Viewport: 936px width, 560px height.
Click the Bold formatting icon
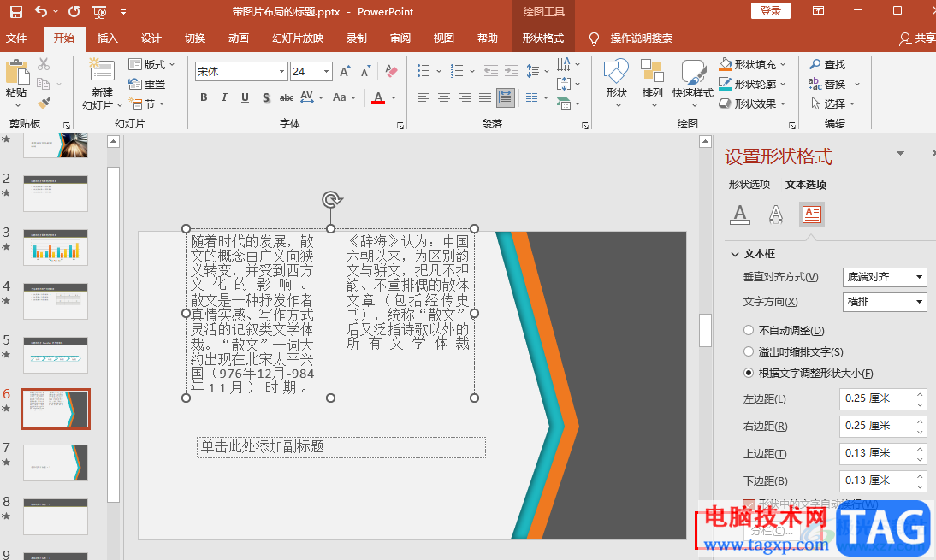[x=204, y=97]
